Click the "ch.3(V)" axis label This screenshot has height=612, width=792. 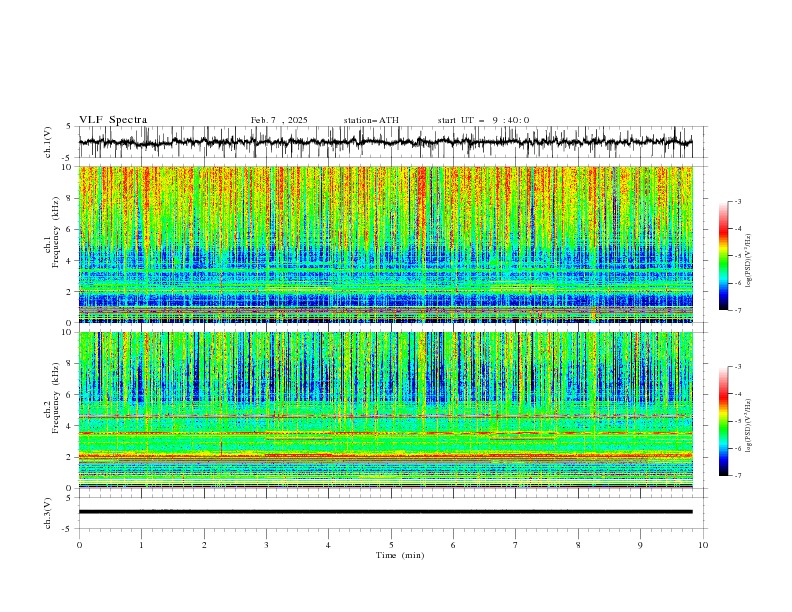(x=48, y=513)
